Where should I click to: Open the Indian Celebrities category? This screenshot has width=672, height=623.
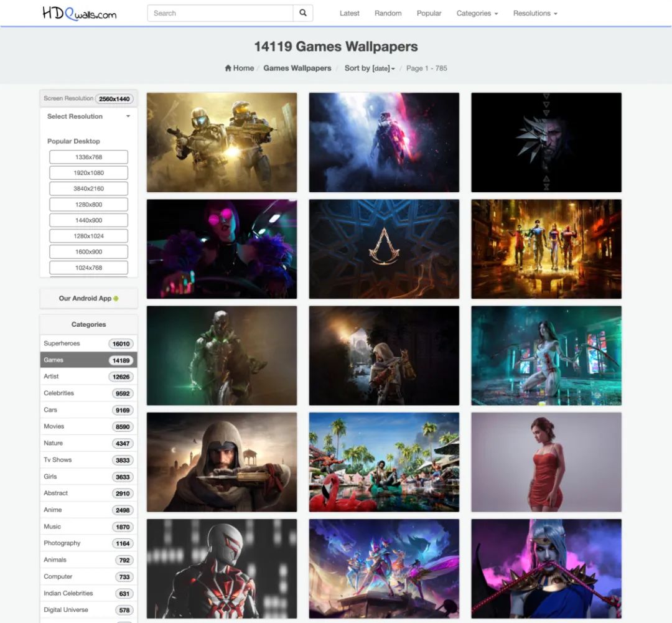tap(89, 593)
